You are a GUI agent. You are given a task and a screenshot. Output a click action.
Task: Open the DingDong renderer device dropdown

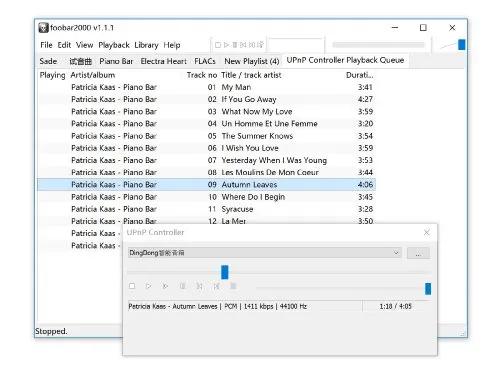[x=265, y=253]
